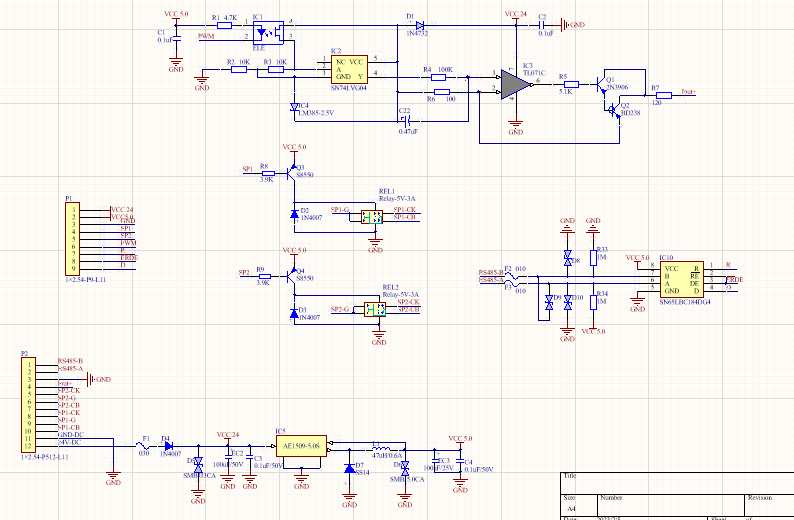
Task: Click the P1 nine-pin header connector
Action: 72,239
